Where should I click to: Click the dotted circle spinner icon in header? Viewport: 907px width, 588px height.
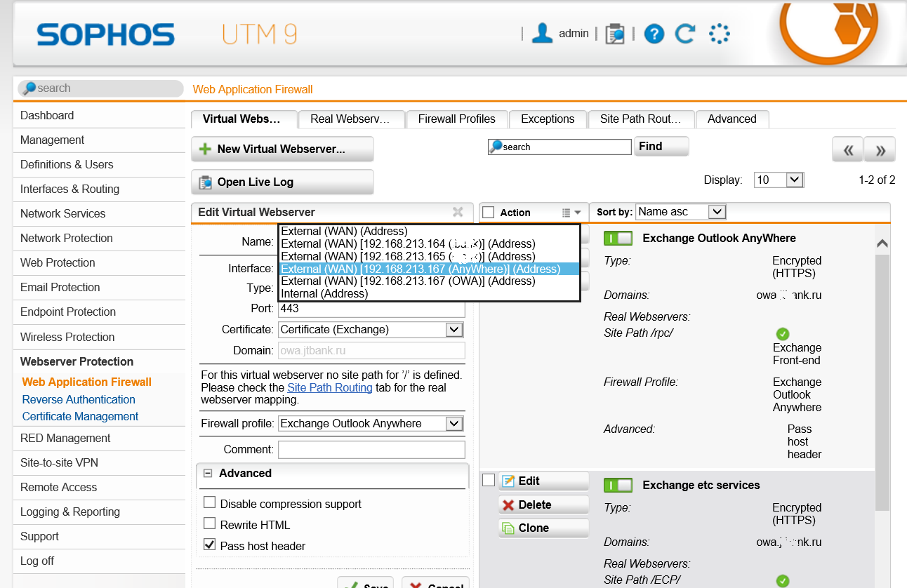720,34
